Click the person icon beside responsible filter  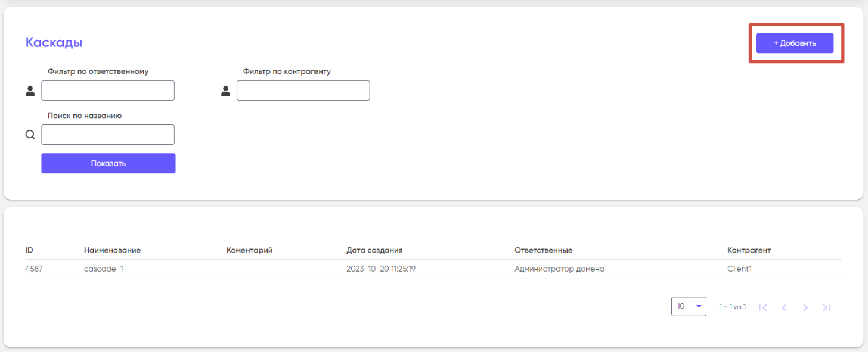pos(30,91)
